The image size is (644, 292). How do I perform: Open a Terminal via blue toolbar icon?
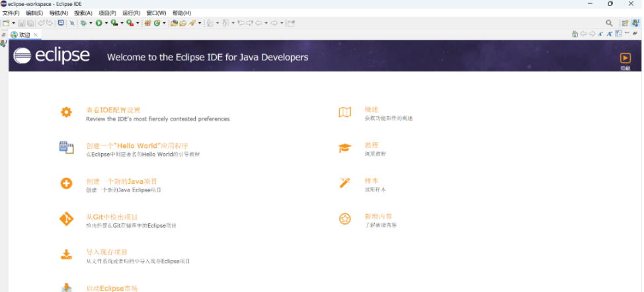coord(61,23)
